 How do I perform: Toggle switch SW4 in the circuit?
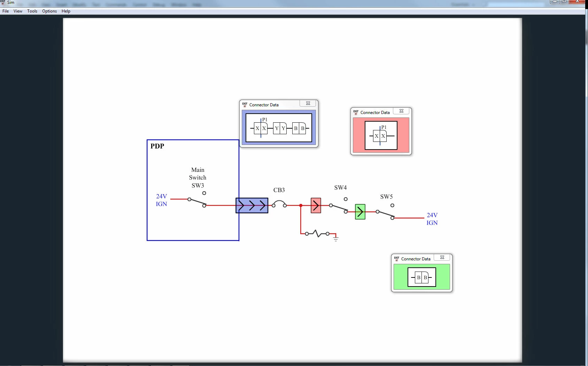pyautogui.click(x=338, y=206)
